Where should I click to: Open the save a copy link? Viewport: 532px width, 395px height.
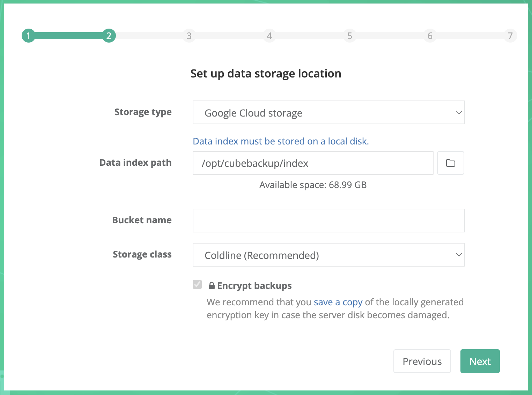(x=338, y=302)
